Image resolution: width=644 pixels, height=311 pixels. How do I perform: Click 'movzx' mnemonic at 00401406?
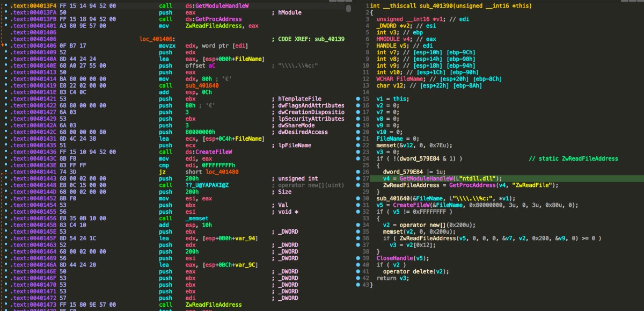click(168, 46)
